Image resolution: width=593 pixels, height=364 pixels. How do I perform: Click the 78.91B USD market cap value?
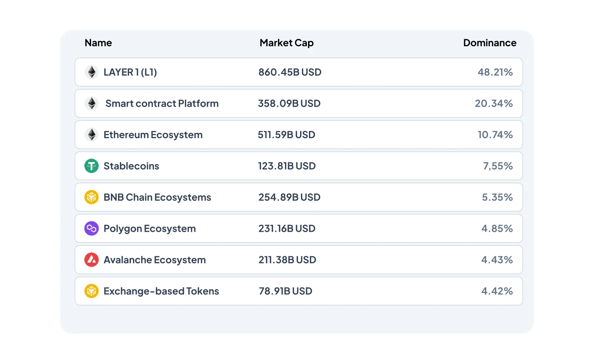(x=285, y=291)
